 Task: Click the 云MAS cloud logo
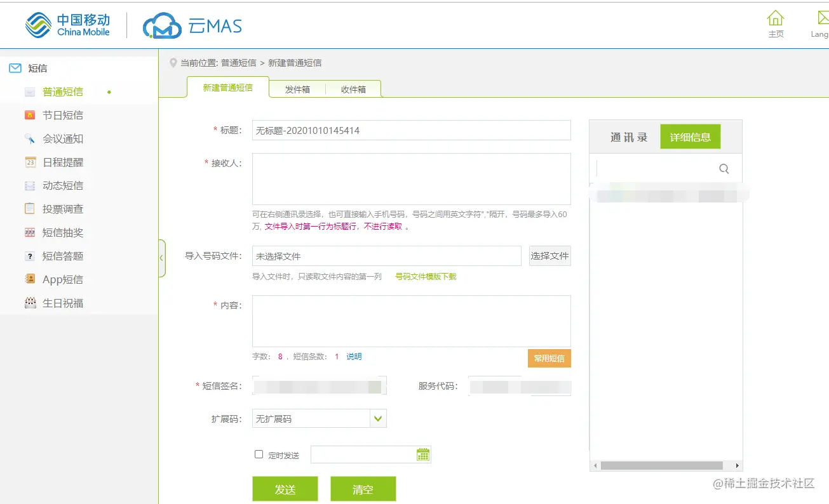(x=192, y=26)
